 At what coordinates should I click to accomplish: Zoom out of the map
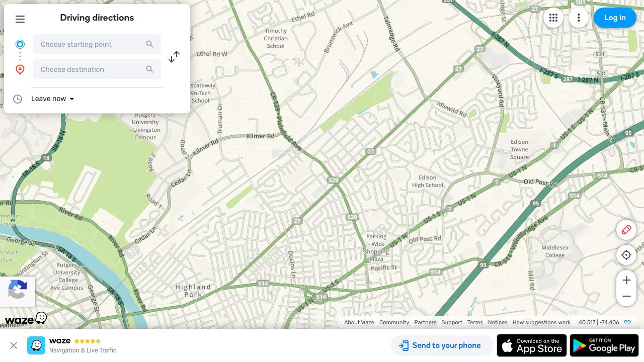[x=626, y=296]
